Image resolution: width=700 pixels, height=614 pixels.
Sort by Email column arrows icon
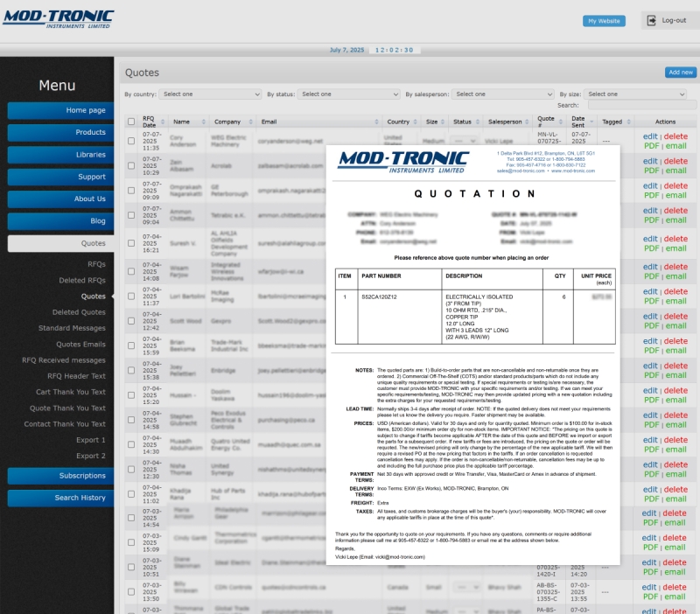(x=376, y=122)
